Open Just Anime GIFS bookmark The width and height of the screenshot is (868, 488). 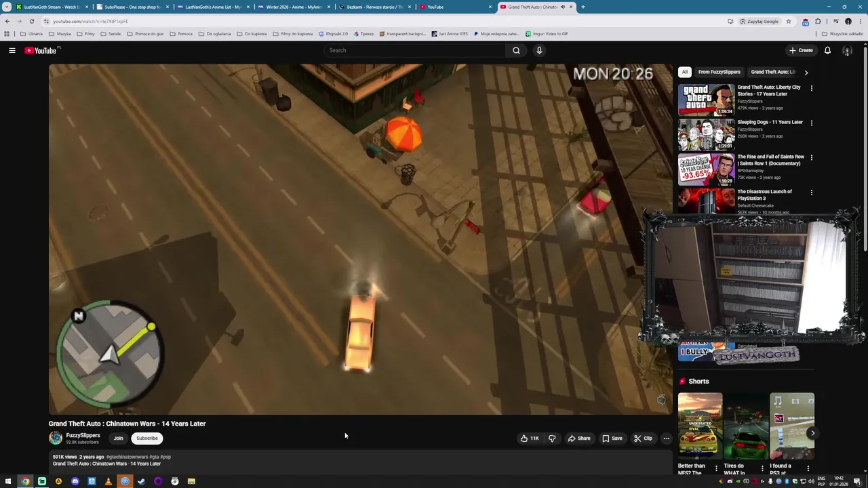[450, 34]
